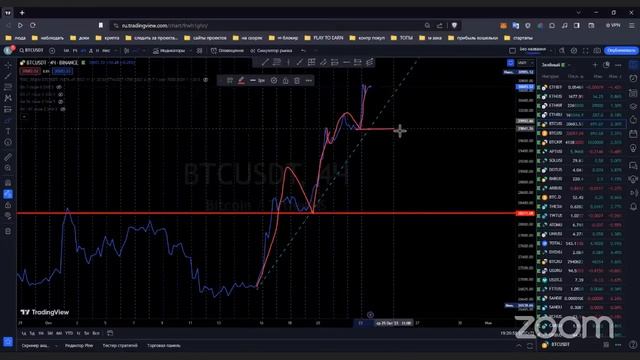Select the 4h timeframe interval
The height and width of the screenshot is (360, 640).
coord(83,51)
